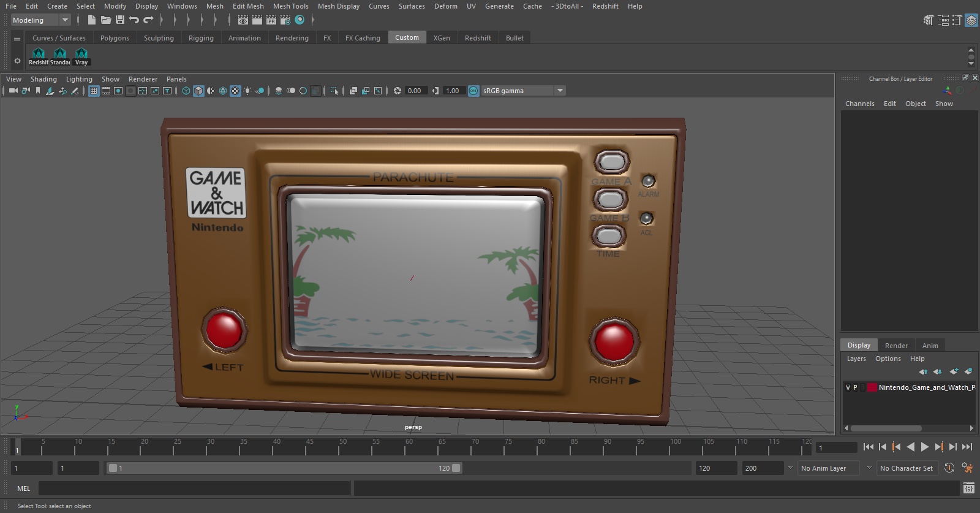Open shelf settings gear icon
The height and width of the screenshot is (513, 980).
point(17,61)
